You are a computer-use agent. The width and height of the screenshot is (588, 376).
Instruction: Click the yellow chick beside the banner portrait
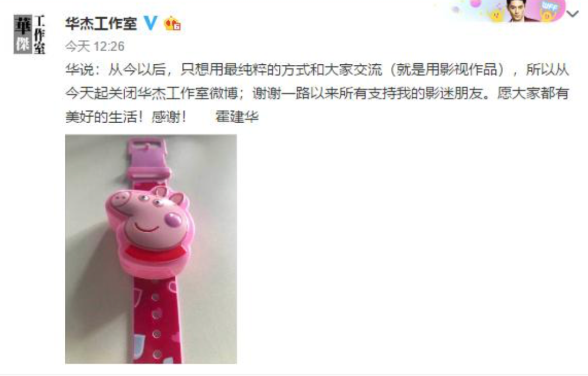coord(497,15)
